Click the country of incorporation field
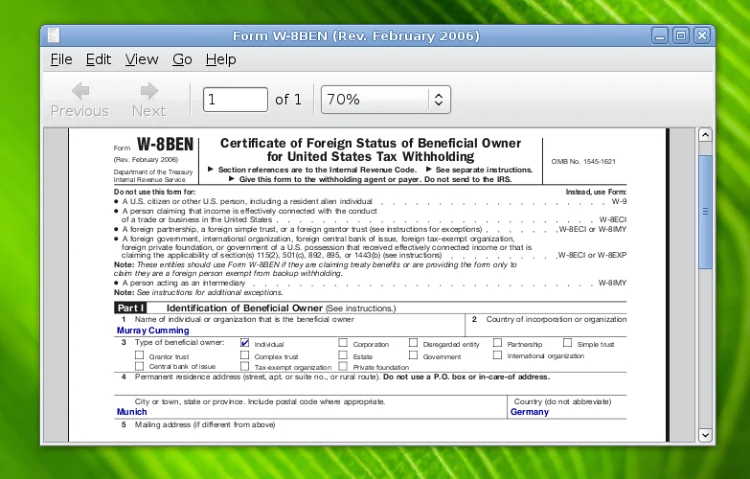Image resolution: width=750 pixels, height=479 pixels. point(546,330)
